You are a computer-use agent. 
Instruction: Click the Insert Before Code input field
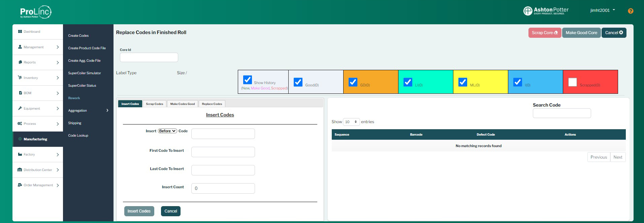[223, 134]
